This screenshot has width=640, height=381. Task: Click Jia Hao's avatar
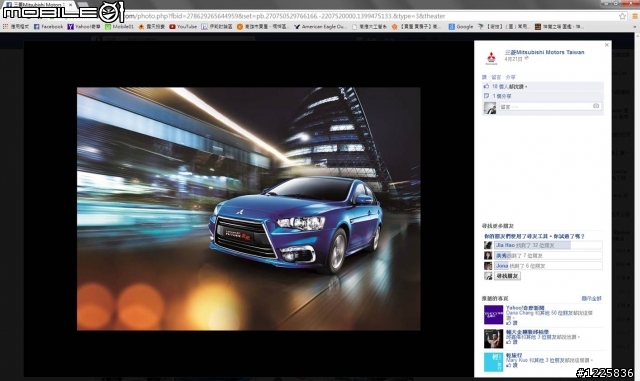[x=488, y=245]
